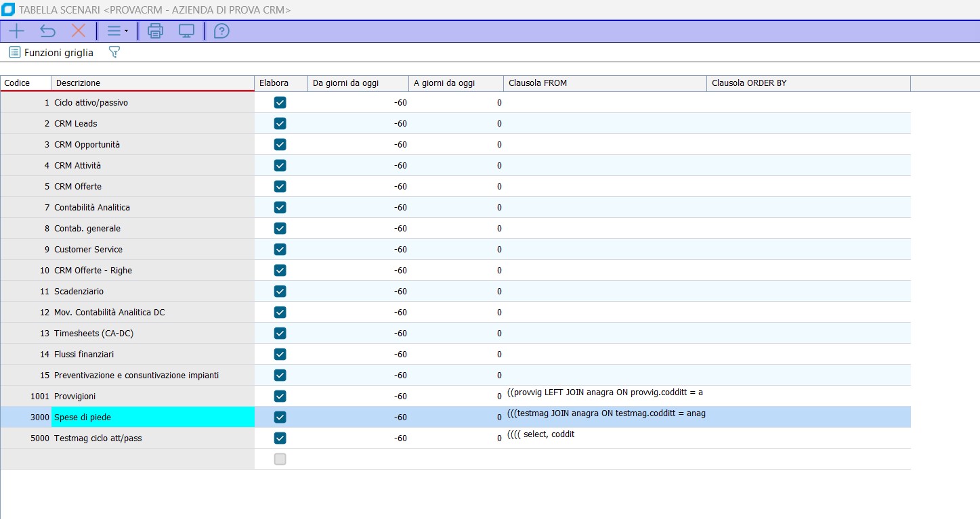Click Clausola FROM cell of Testmag row
Image resolution: width=980 pixels, height=519 pixels.
click(605, 438)
